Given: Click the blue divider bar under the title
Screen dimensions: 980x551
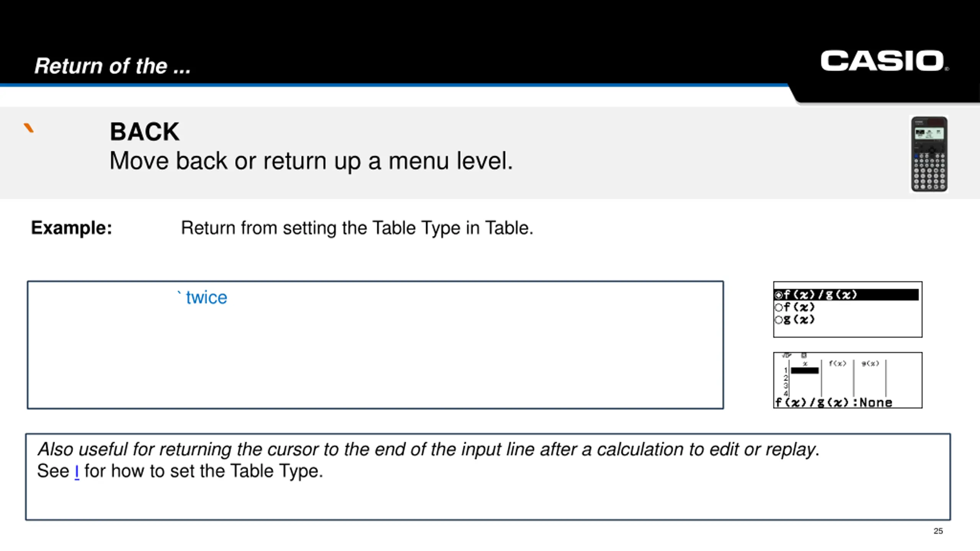Looking at the screenshot, I should click(394, 85).
